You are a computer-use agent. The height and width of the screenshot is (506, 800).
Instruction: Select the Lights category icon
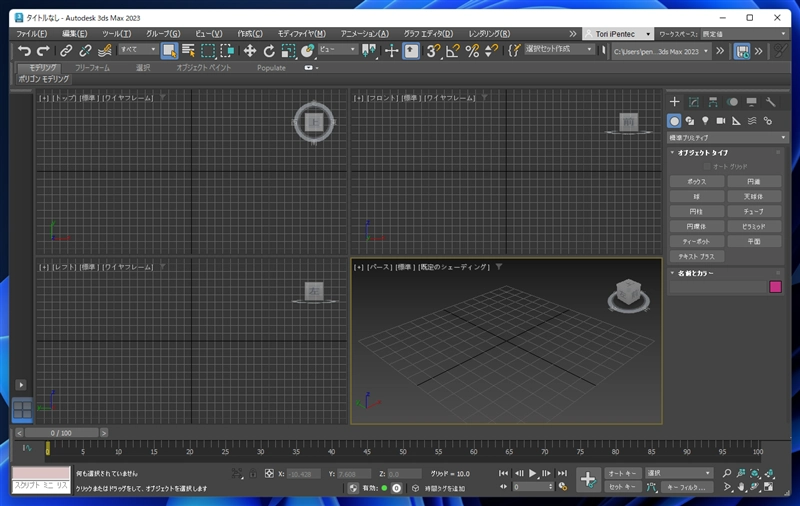(705, 121)
